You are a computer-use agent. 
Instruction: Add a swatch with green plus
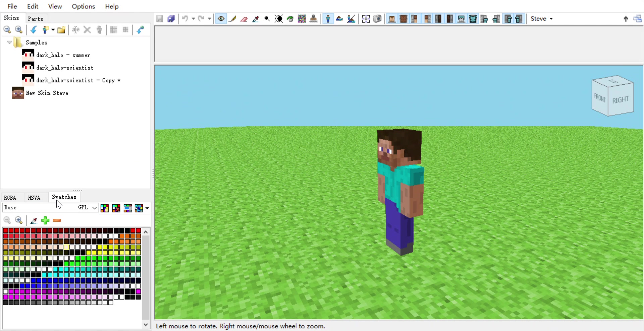[45, 220]
